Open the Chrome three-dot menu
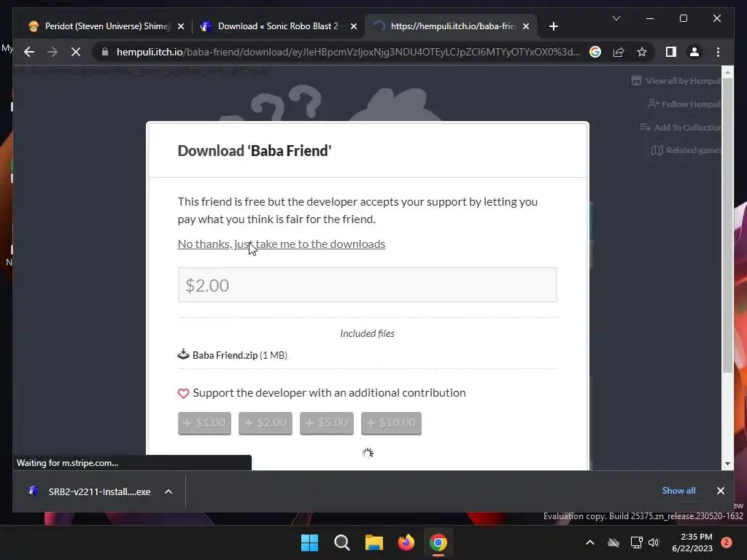The height and width of the screenshot is (560, 747). tap(718, 52)
